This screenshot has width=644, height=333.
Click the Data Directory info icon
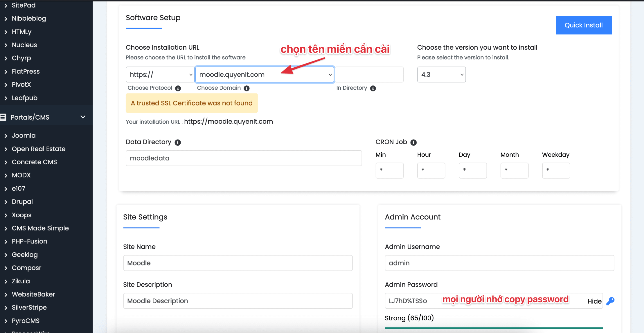(x=178, y=142)
